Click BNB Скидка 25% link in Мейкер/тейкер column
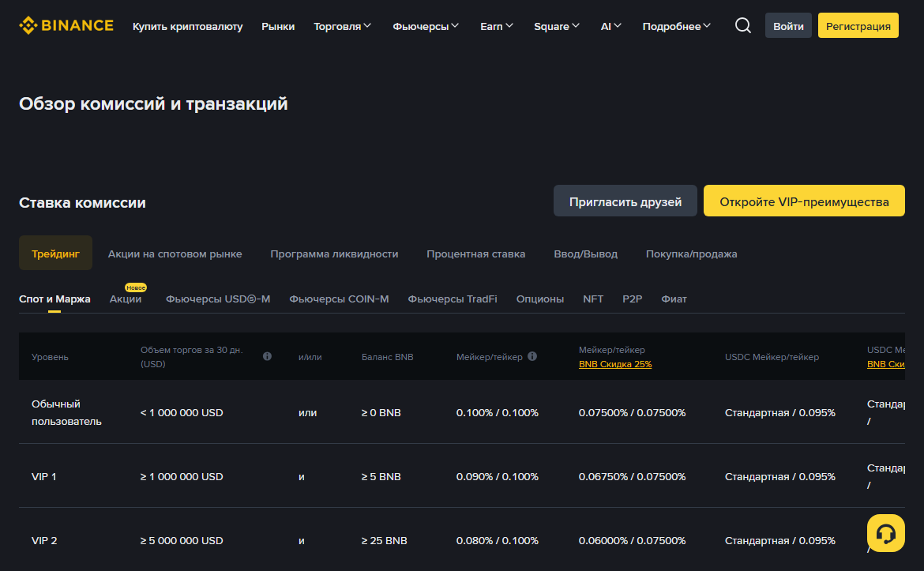This screenshot has width=924, height=571. tap(615, 364)
